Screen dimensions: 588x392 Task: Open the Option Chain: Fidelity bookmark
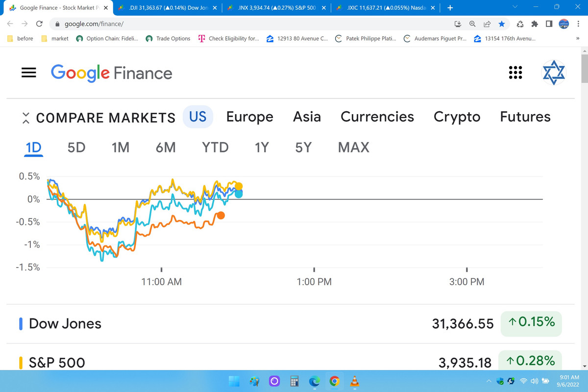[107, 38]
